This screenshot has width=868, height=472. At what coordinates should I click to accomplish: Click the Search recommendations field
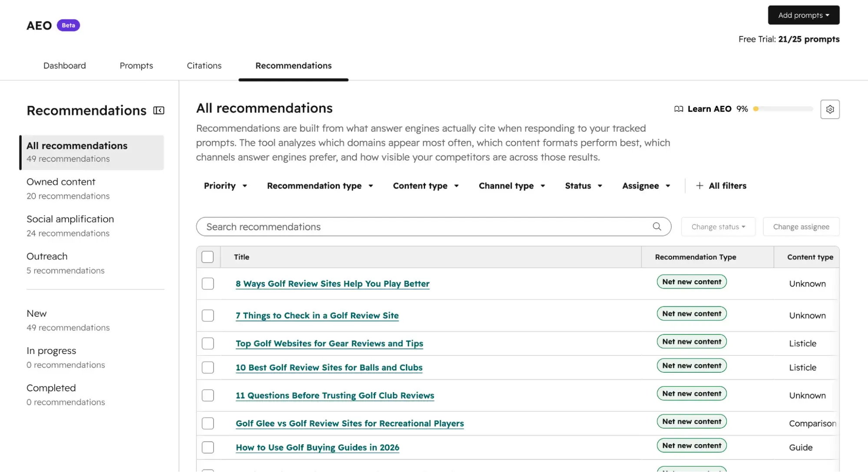click(433, 227)
